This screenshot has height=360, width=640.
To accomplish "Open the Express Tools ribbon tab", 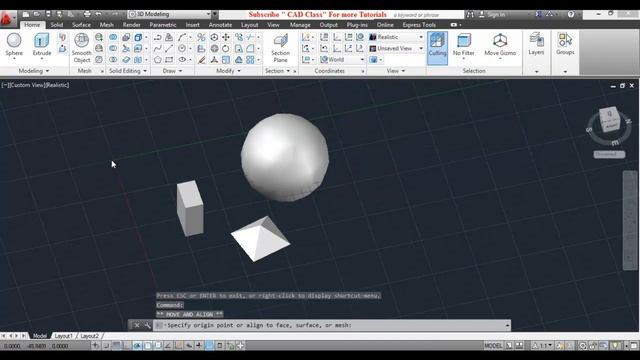I will tap(419, 25).
